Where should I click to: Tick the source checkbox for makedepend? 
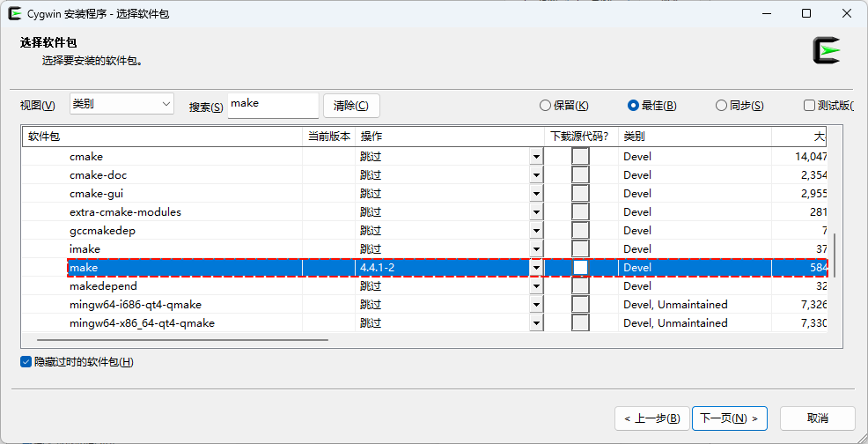(x=580, y=286)
